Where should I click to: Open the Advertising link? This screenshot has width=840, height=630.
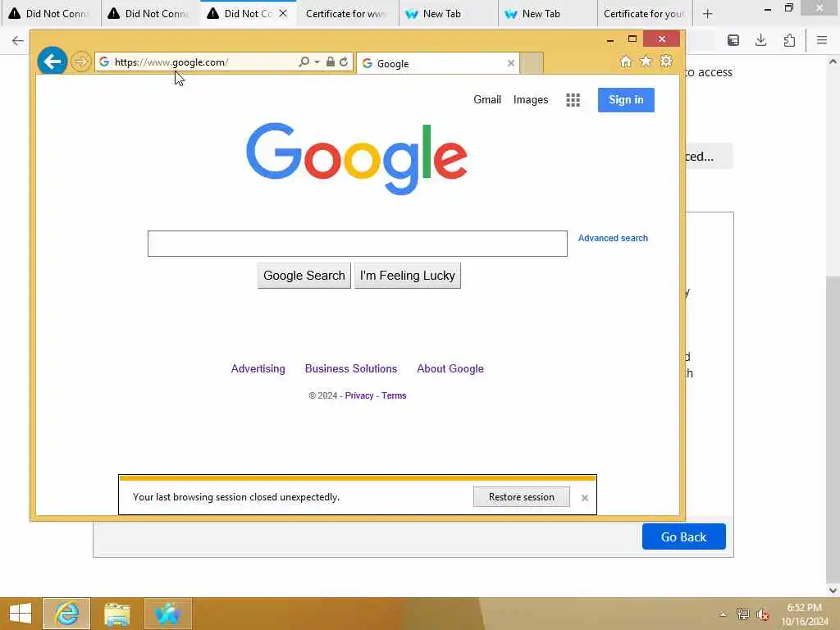point(258,368)
